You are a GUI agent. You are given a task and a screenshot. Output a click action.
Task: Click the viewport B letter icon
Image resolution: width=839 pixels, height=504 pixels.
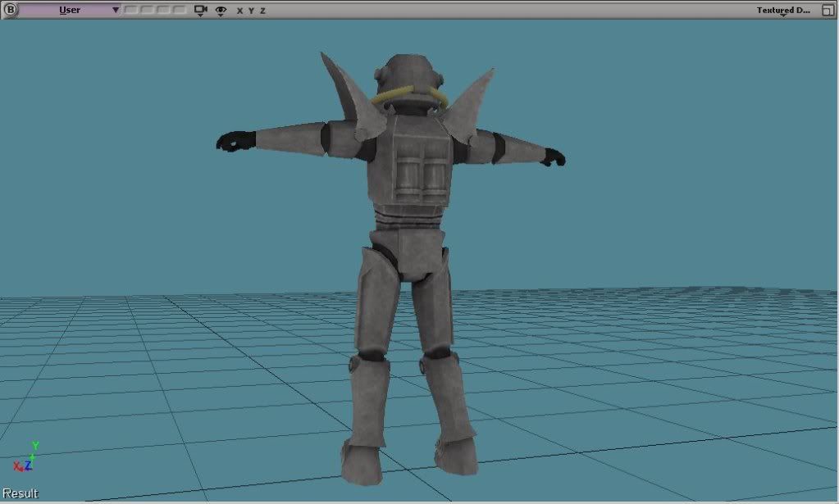[10, 10]
